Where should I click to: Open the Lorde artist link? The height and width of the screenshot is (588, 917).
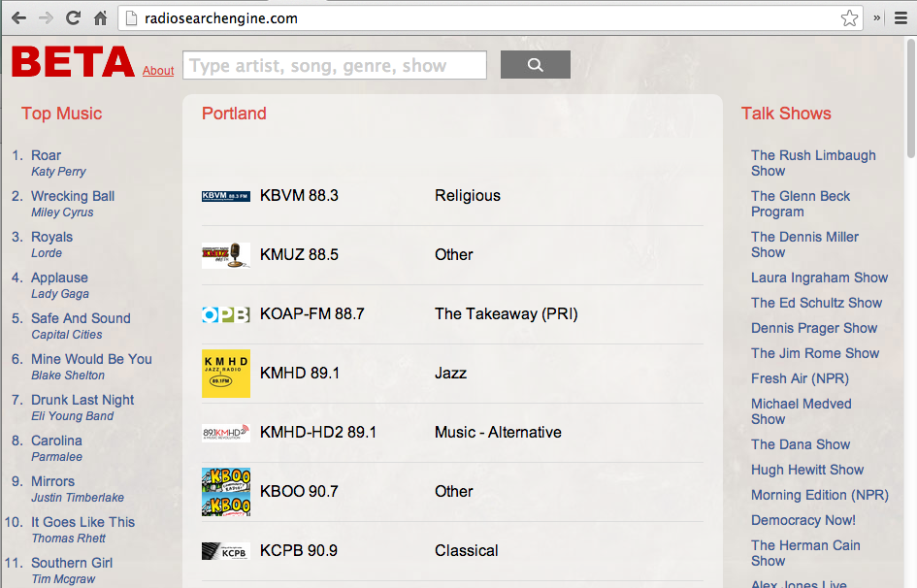tap(47, 253)
